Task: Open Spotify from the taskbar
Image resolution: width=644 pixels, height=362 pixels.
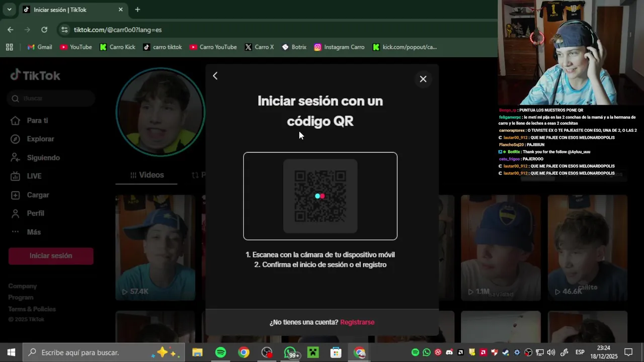Action: pyautogui.click(x=220, y=352)
